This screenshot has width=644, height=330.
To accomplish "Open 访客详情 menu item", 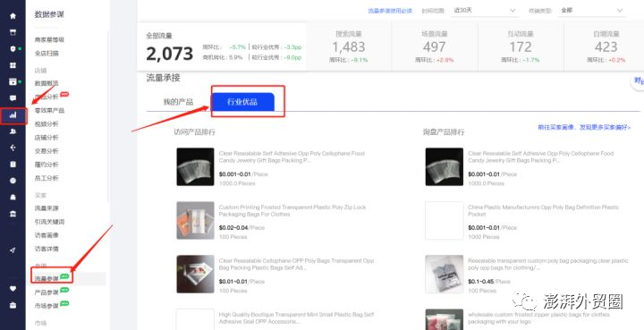I will tap(47, 250).
